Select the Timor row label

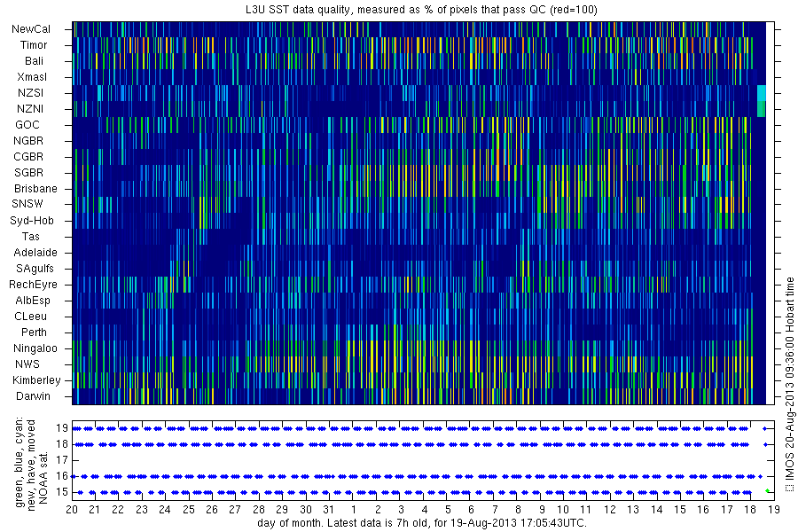[x=34, y=45]
